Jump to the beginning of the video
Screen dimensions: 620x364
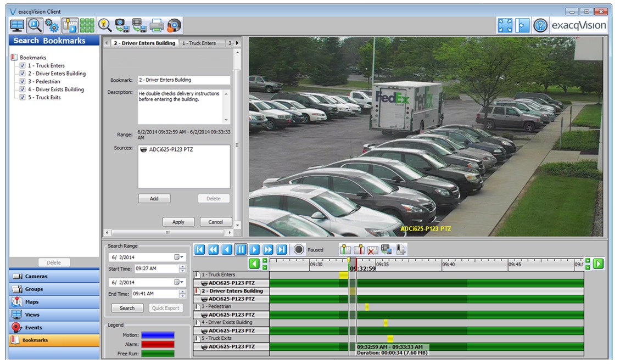[x=200, y=249]
